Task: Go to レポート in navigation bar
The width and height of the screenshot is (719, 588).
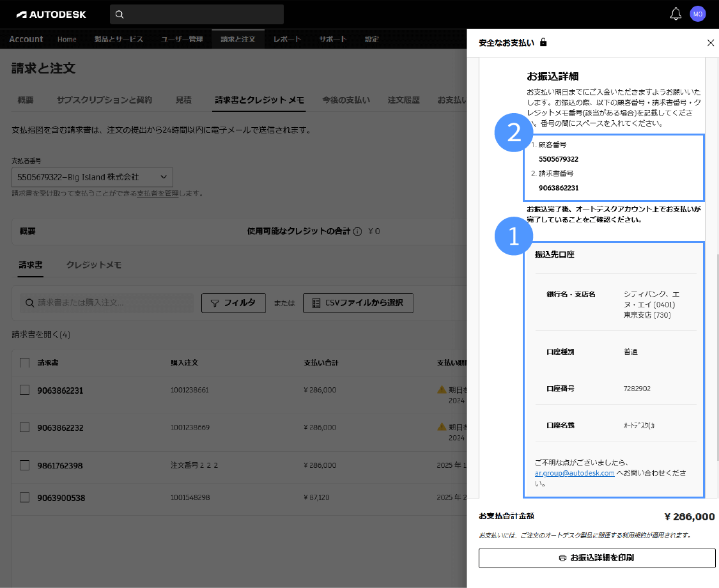Action: 287,40
